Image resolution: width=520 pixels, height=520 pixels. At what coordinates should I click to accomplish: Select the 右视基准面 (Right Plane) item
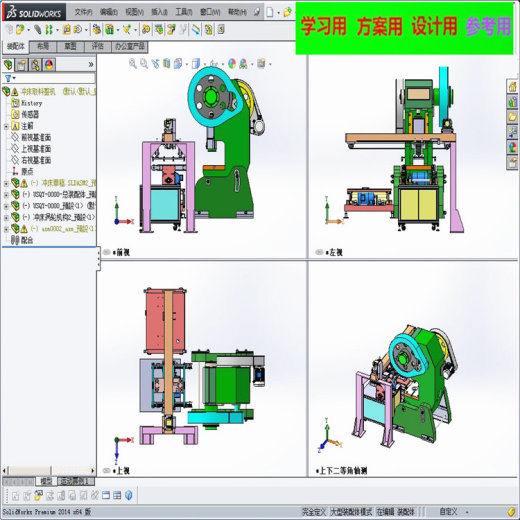[x=31, y=160]
